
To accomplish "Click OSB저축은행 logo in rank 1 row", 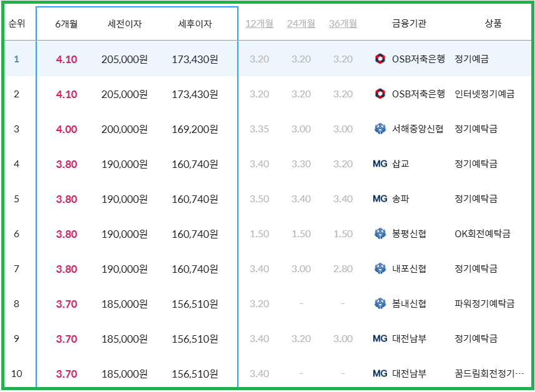I will [380, 59].
